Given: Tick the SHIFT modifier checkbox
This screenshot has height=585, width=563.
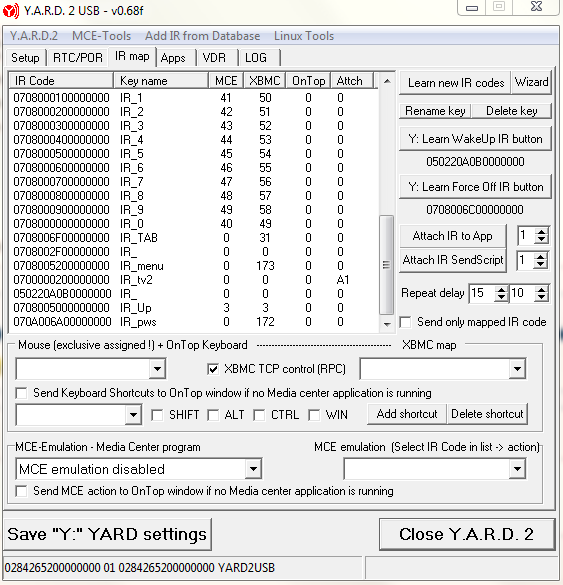Looking at the screenshot, I should pos(157,415).
